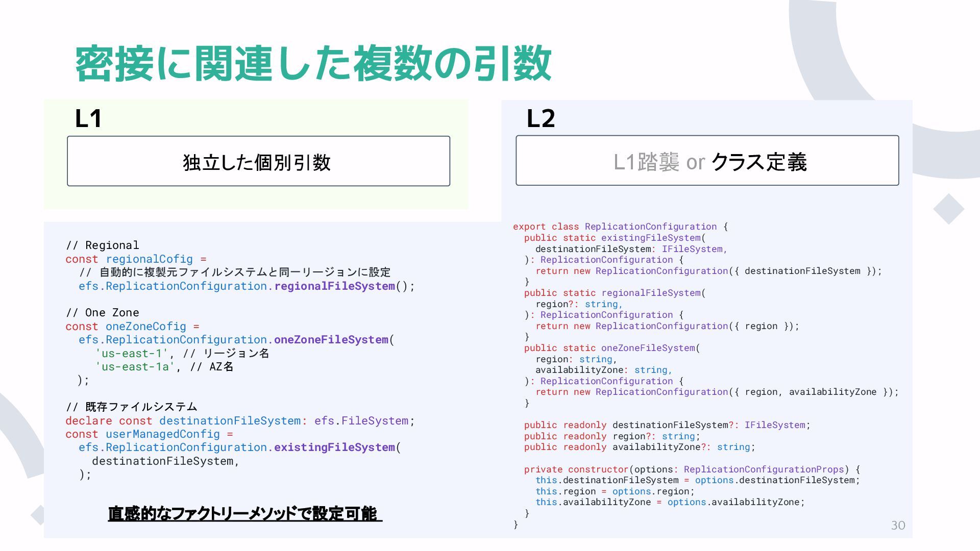
Task: Click 'destinationFileSystem: IFileSystem,' parameter line
Action: tap(631, 249)
